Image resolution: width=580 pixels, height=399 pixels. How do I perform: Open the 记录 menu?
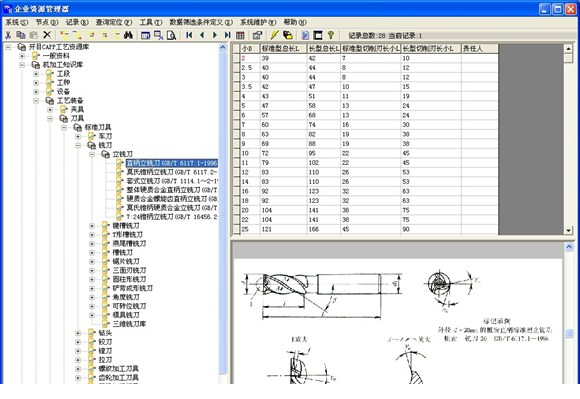coord(77,23)
